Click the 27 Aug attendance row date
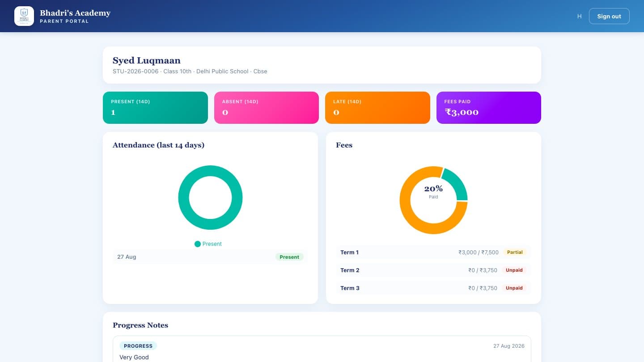 point(127,257)
